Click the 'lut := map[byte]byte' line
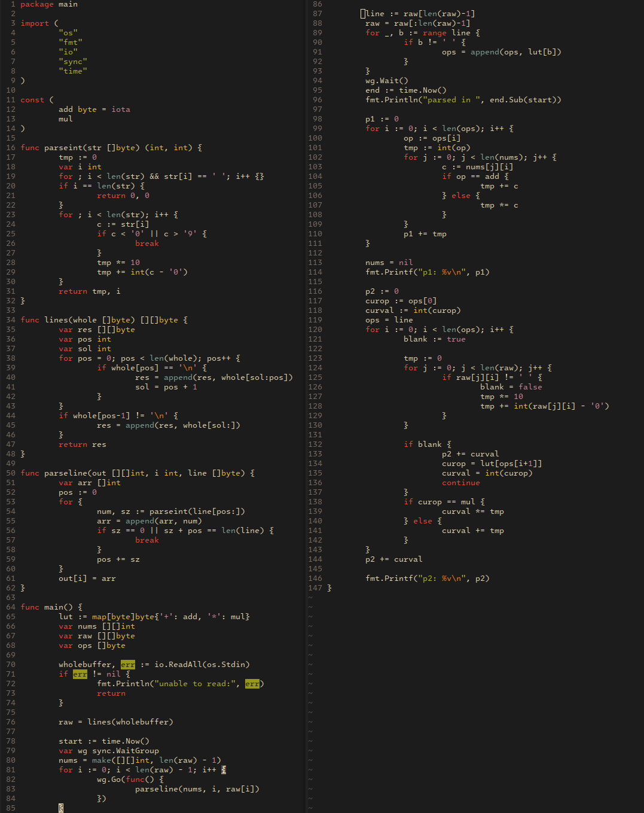 click(154, 617)
